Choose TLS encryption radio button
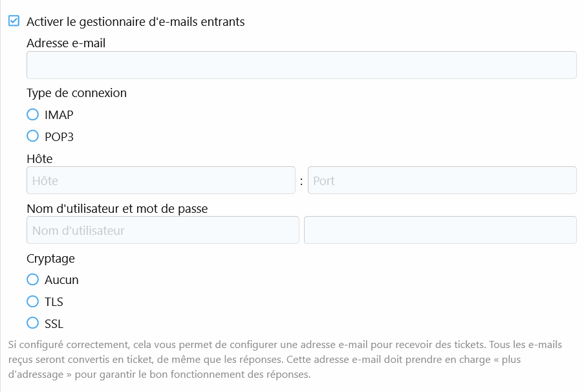Screen dimensions: 584x392 click(x=33, y=301)
